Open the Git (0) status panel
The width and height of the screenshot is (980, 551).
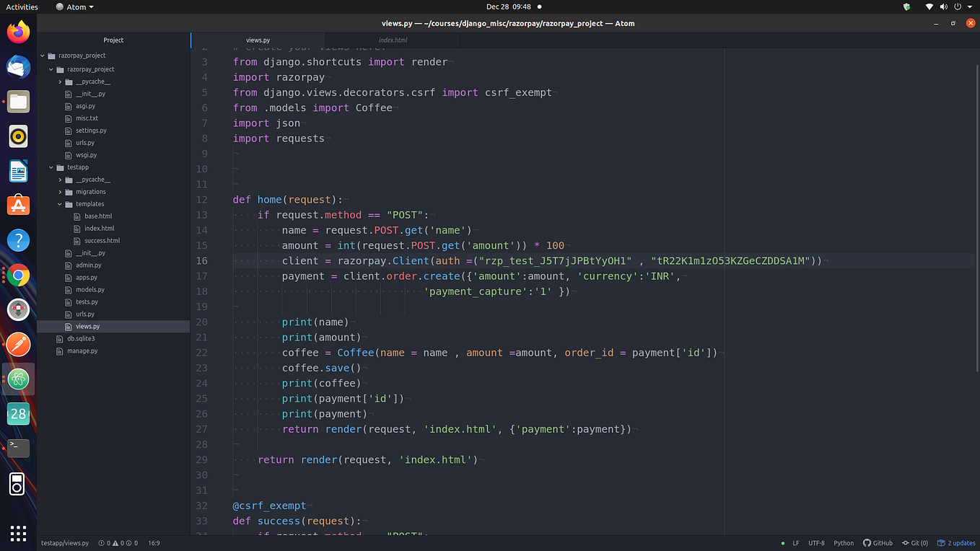pyautogui.click(x=915, y=543)
